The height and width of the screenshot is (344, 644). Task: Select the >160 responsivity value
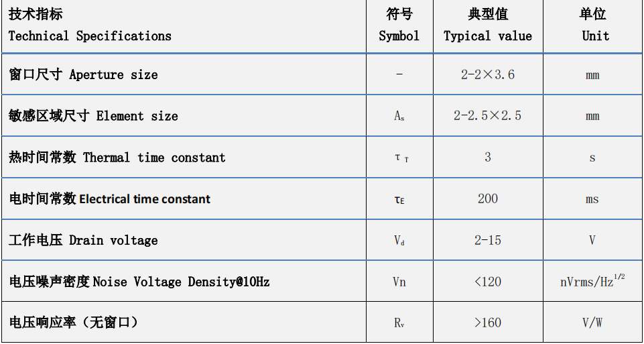click(487, 323)
